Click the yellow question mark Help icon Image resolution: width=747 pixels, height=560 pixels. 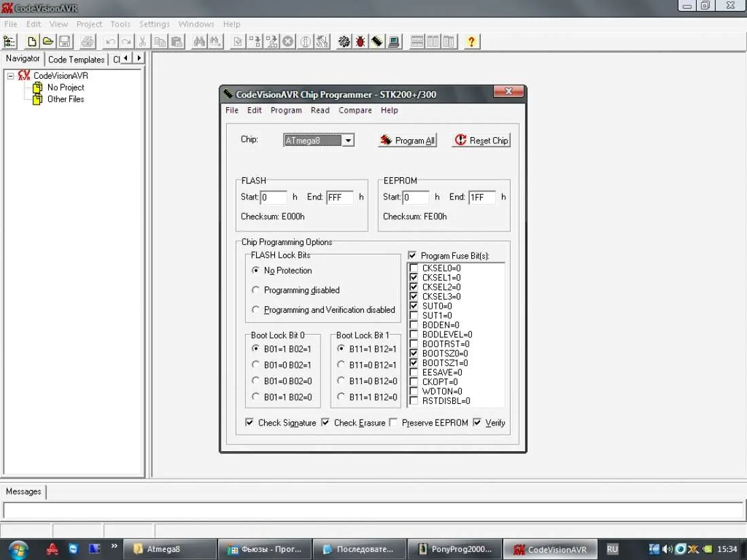tap(471, 42)
